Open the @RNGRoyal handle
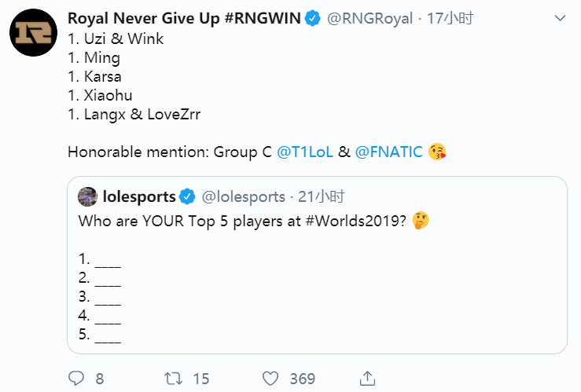581x392 pixels. point(369,18)
